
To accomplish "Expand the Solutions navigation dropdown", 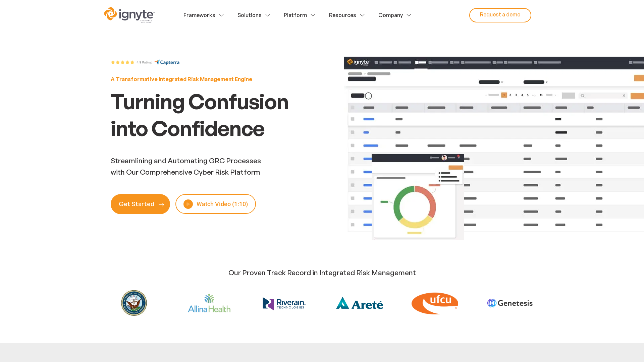I will tap(254, 15).
